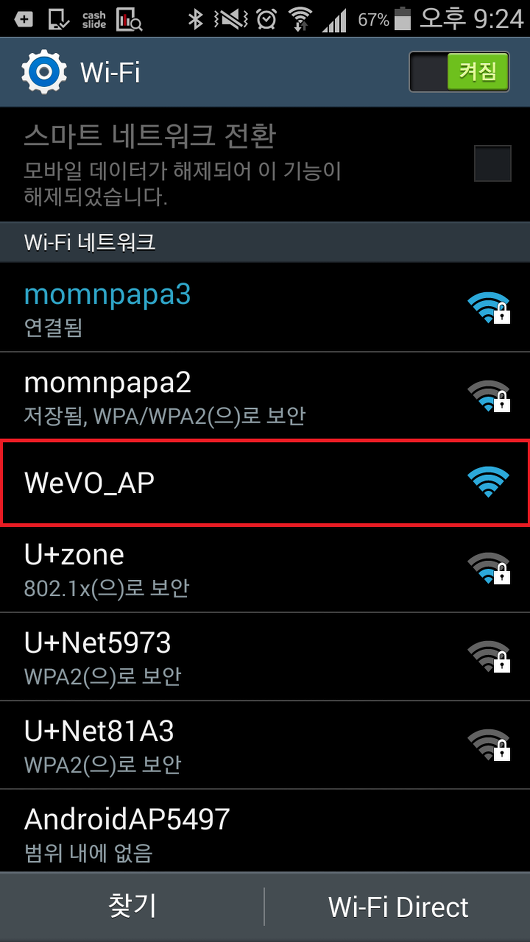Connect to the WeVO_AP network
The width and height of the screenshot is (530, 942).
265,482
